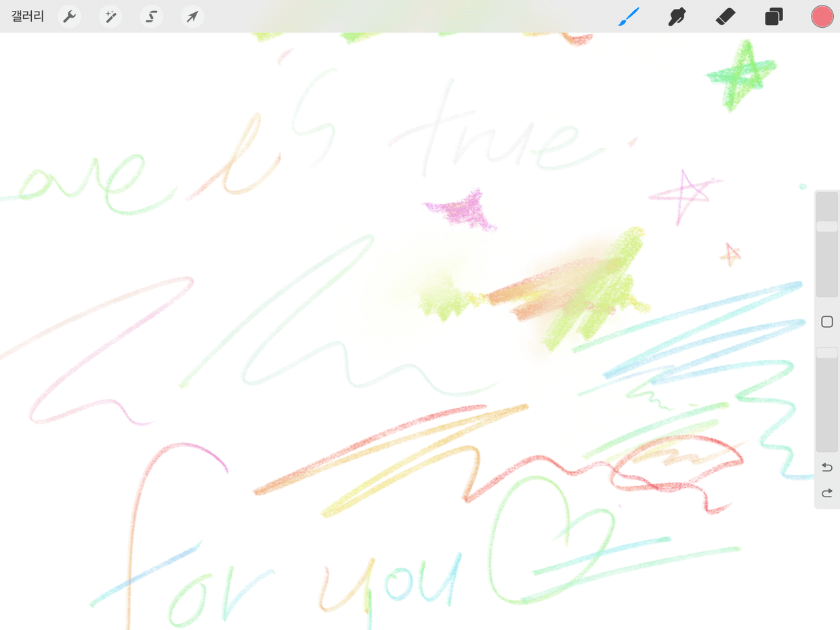This screenshot has width=840, height=630.
Task: Undo the last stroke
Action: click(826, 467)
